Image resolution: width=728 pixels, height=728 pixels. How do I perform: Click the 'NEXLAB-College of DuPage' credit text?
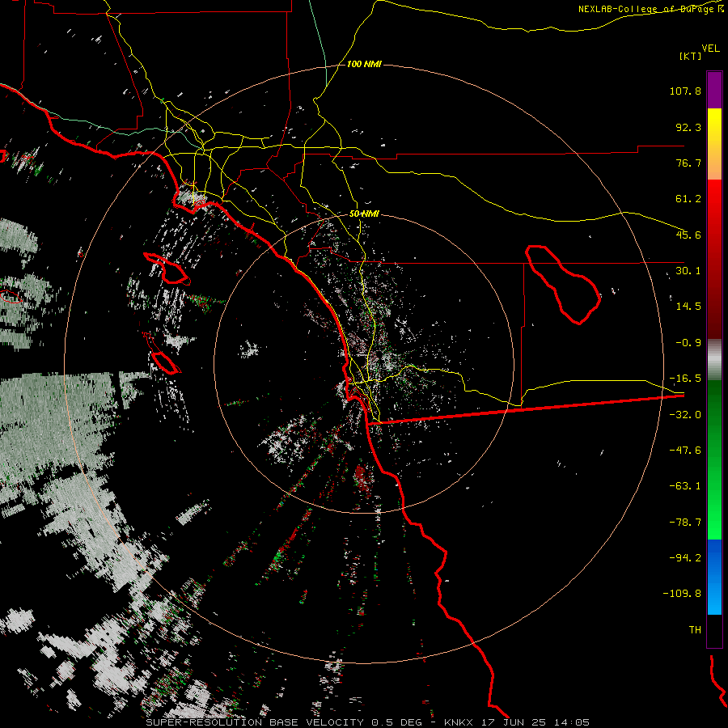(648, 9)
